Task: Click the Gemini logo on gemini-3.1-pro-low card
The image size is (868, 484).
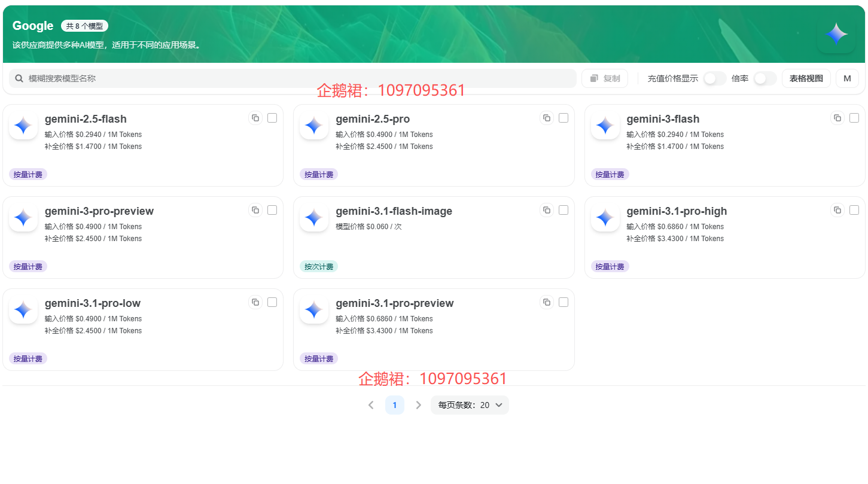Action: (23, 310)
